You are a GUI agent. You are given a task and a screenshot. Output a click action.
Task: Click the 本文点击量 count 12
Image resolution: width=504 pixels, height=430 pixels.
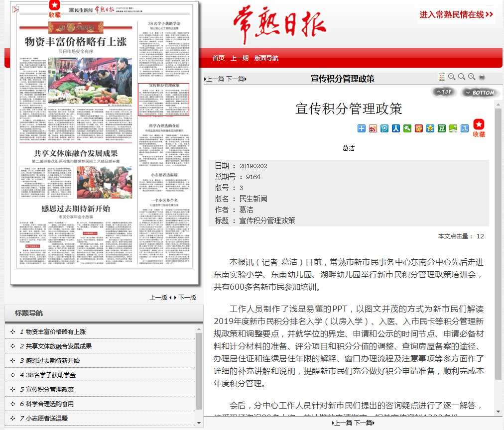(480, 236)
